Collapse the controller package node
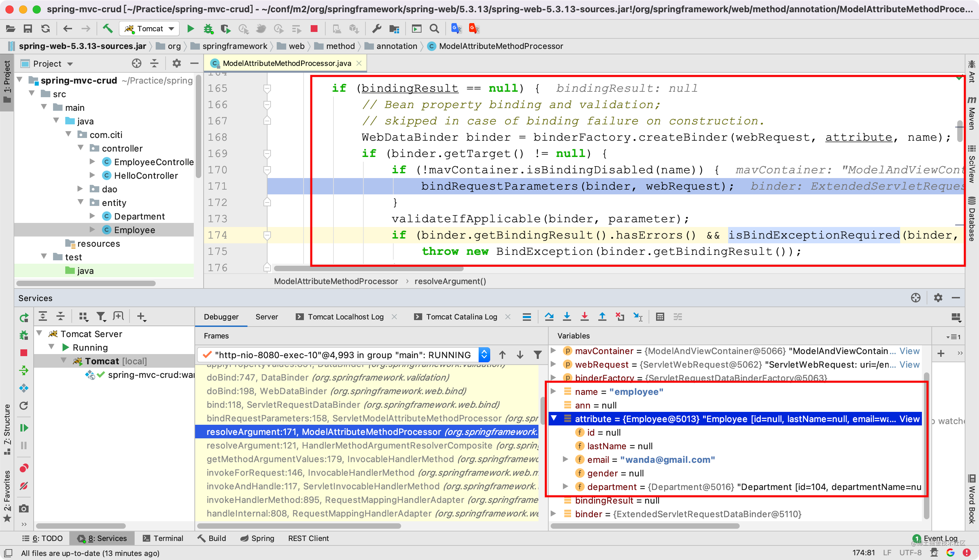 tap(81, 148)
